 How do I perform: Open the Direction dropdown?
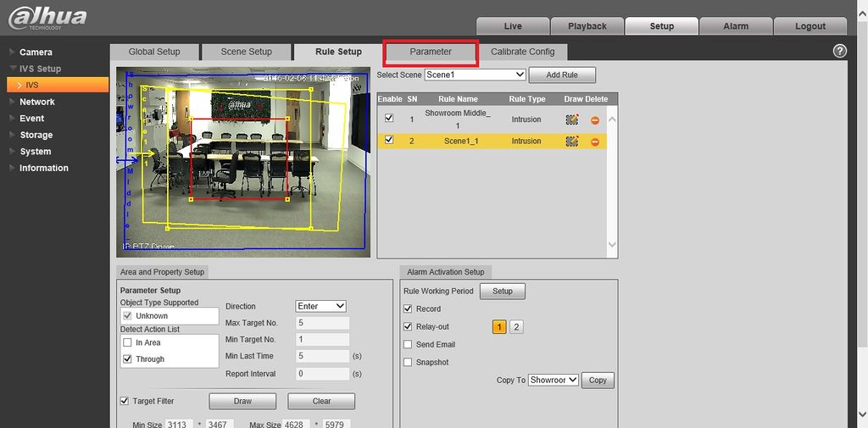[x=320, y=306]
